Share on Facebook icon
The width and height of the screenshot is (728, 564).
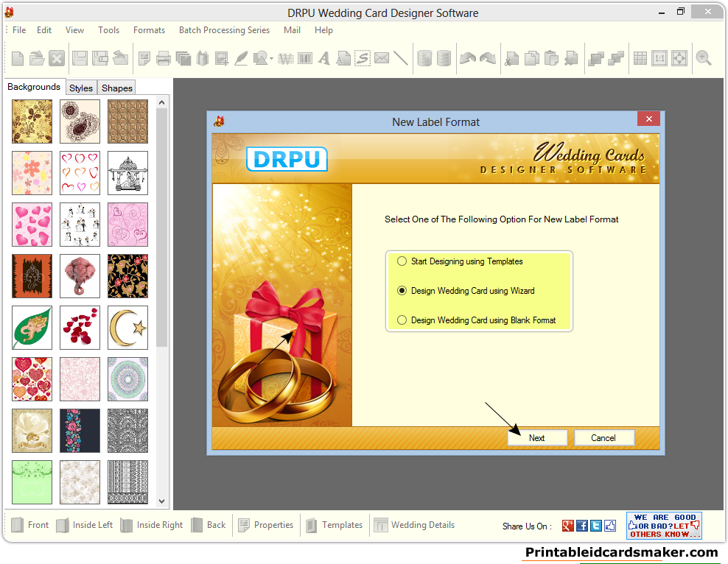point(582,526)
